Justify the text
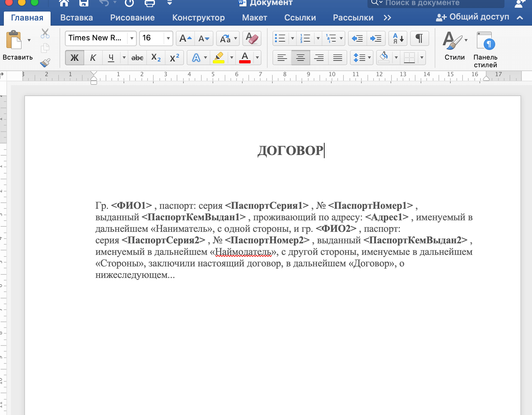 pyautogui.click(x=338, y=58)
